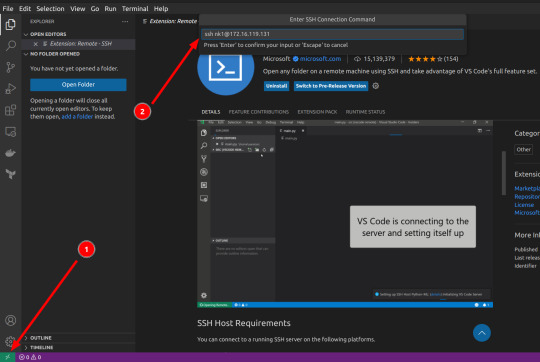Open the Go menu
Screen dimensions: 540x362
[x=95, y=9]
